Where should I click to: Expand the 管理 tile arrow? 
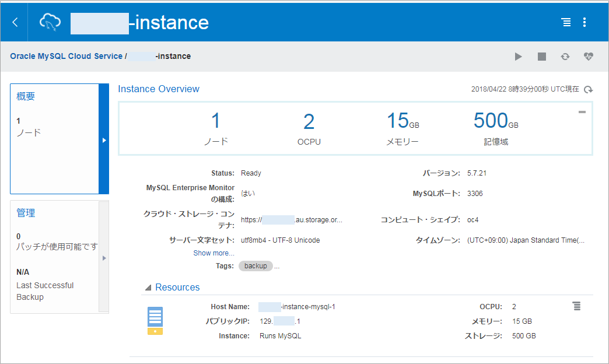point(104,258)
